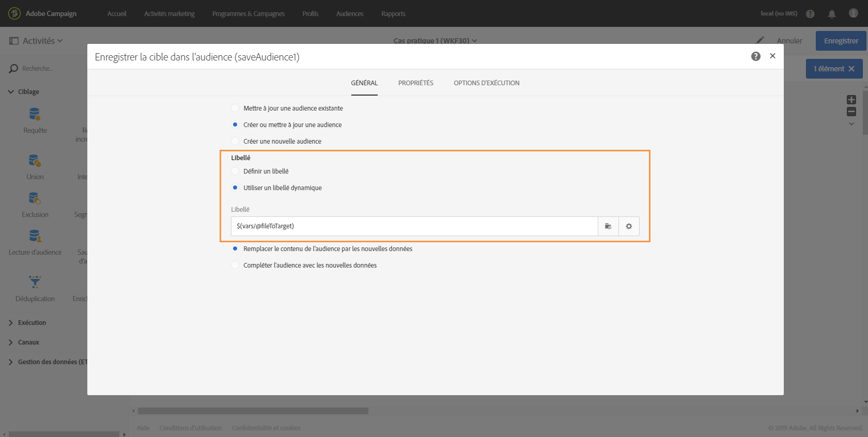The image size is (868, 437).
Task: Click the zoom out minus icon
Action: coord(851,112)
